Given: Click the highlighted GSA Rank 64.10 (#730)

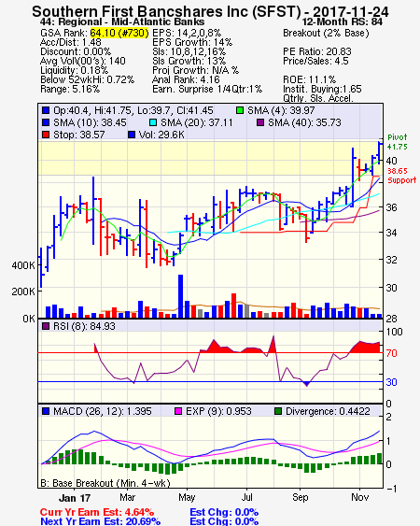Looking at the screenshot, I should pos(119,33).
